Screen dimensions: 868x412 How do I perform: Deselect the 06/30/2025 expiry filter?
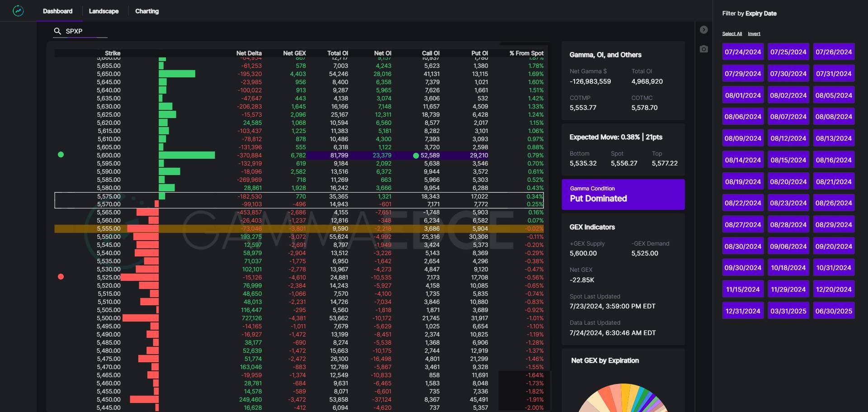(x=833, y=311)
